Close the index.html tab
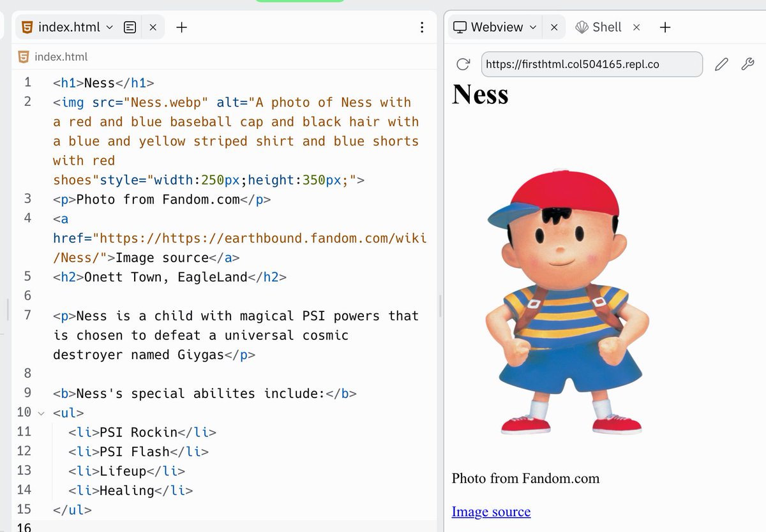766x532 pixels. click(153, 27)
